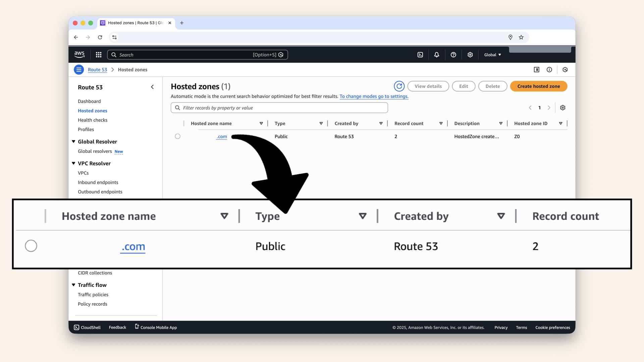
Task: Collapse the VPC Resolver section
Action: coord(73,163)
